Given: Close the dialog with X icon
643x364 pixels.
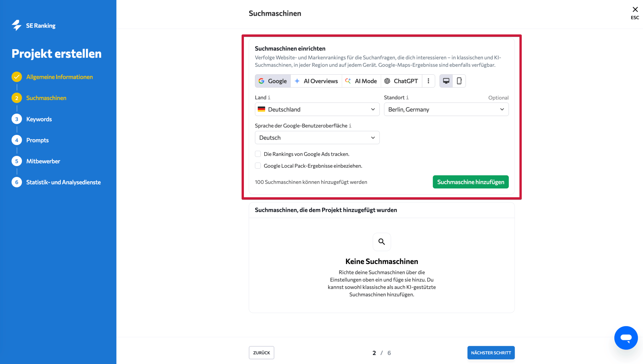Looking at the screenshot, I should 635,10.
